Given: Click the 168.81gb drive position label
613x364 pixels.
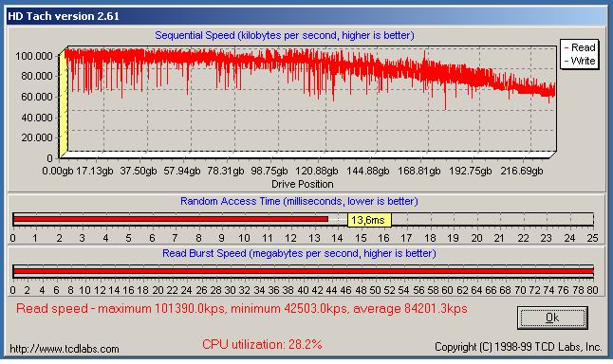Looking at the screenshot, I should pyautogui.click(x=419, y=171).
